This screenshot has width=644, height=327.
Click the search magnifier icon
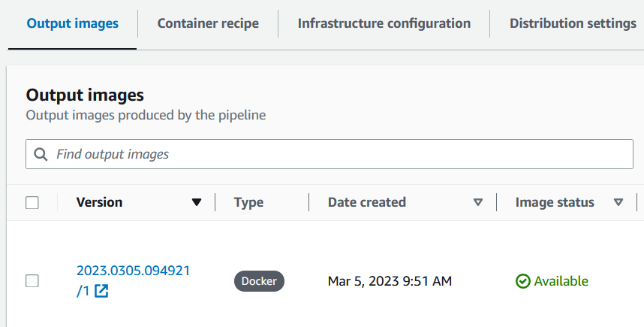[41, 154]
